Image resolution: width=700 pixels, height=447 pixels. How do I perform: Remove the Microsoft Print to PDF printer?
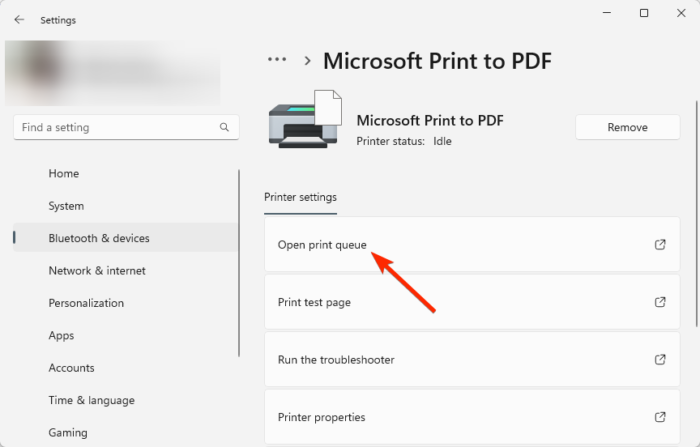tap(627, 127)
